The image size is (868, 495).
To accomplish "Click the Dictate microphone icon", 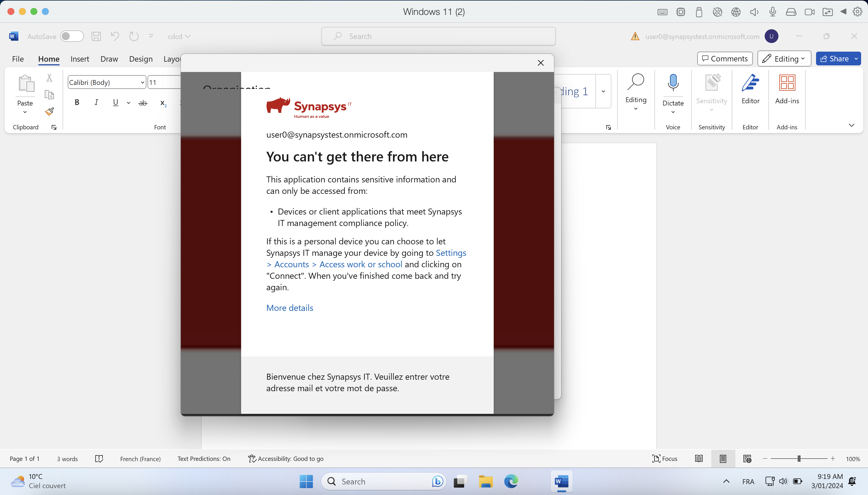I will (x=673, y=83).
